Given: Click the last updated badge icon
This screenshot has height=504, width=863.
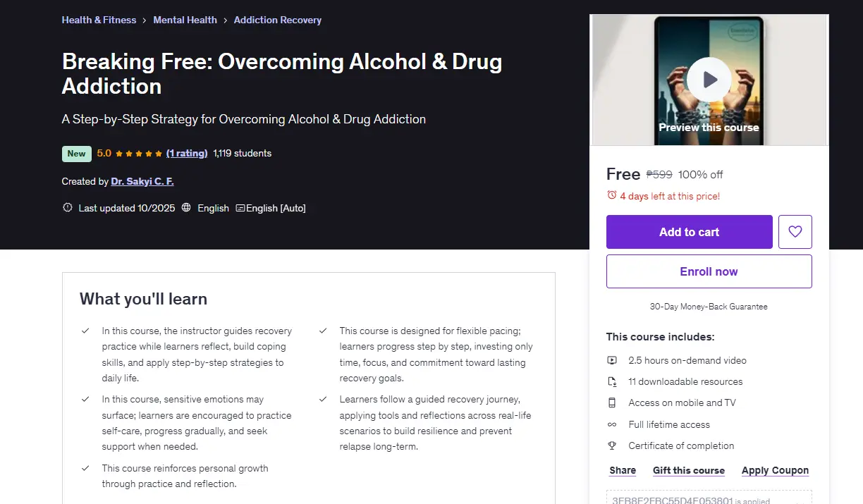Looking at the screenshot, I should [x=68, y=208].
